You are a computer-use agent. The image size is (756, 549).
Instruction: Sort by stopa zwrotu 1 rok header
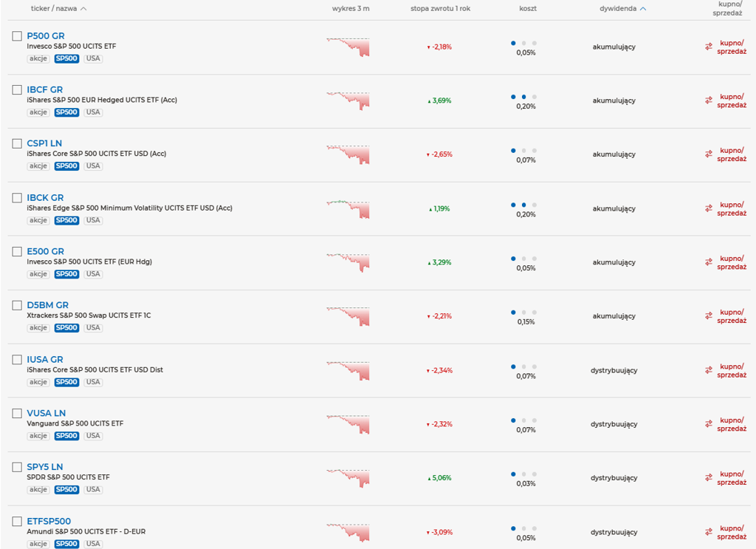click(440, 9)
